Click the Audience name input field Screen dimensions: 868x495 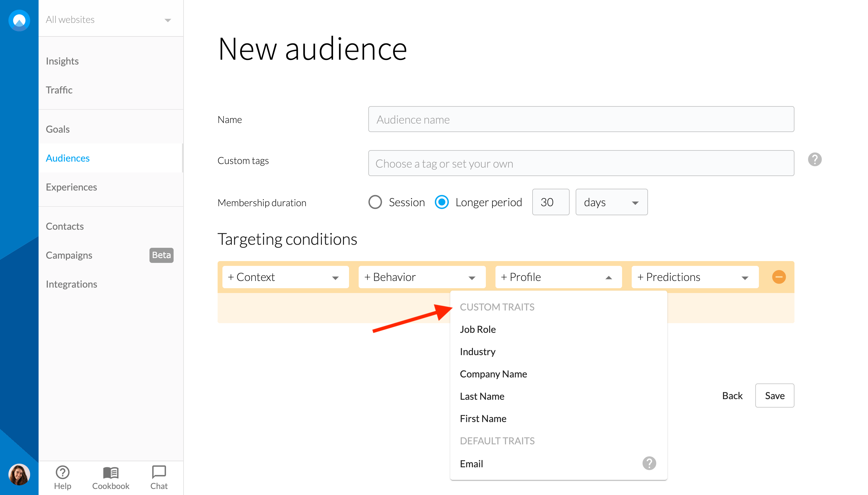pos(581,119)
